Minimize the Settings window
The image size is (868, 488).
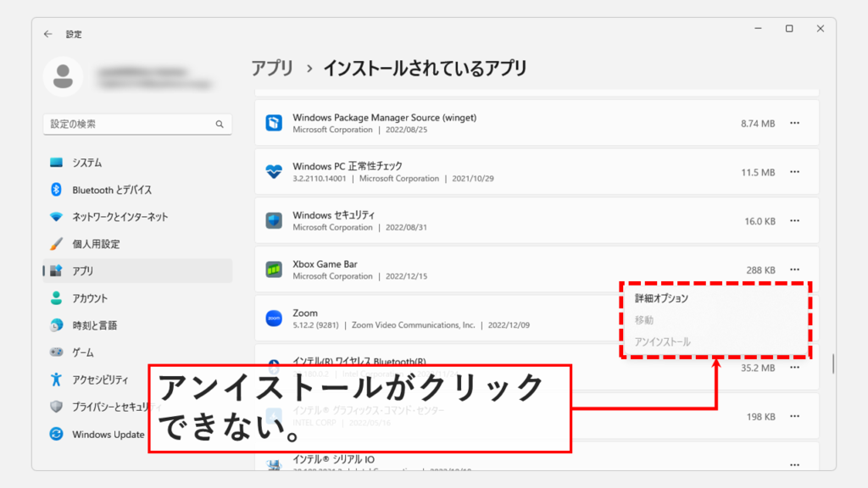759,29
